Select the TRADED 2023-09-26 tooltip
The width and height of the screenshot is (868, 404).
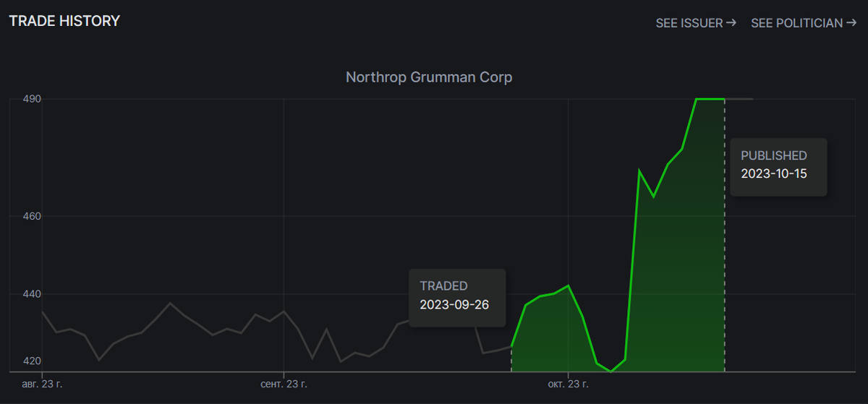[x=457, y=298]
